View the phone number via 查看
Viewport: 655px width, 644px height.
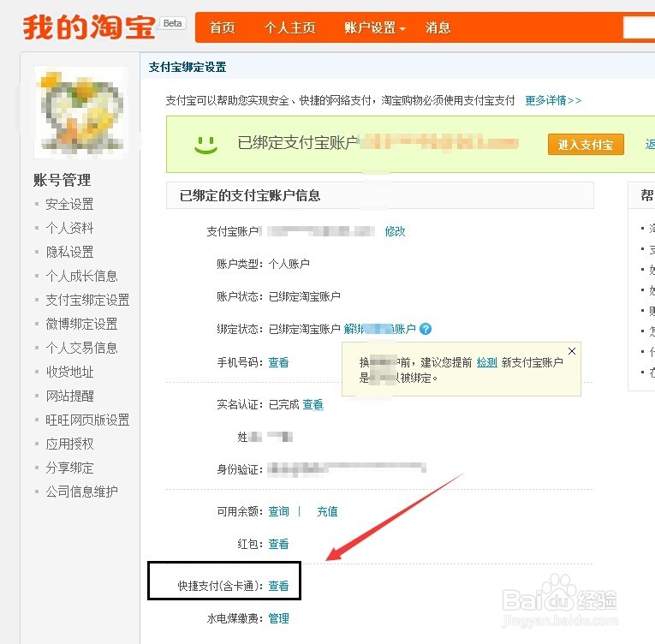coord(278,362)
